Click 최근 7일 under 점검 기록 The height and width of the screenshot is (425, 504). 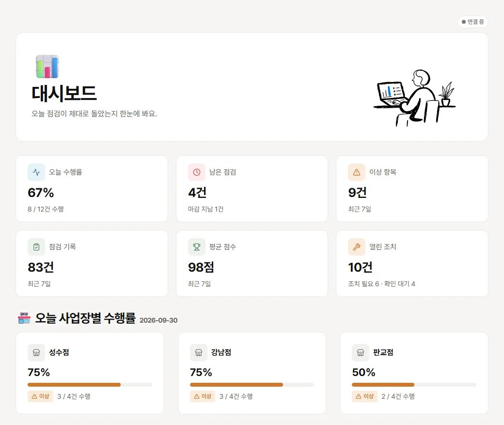[x=39, y=284]
